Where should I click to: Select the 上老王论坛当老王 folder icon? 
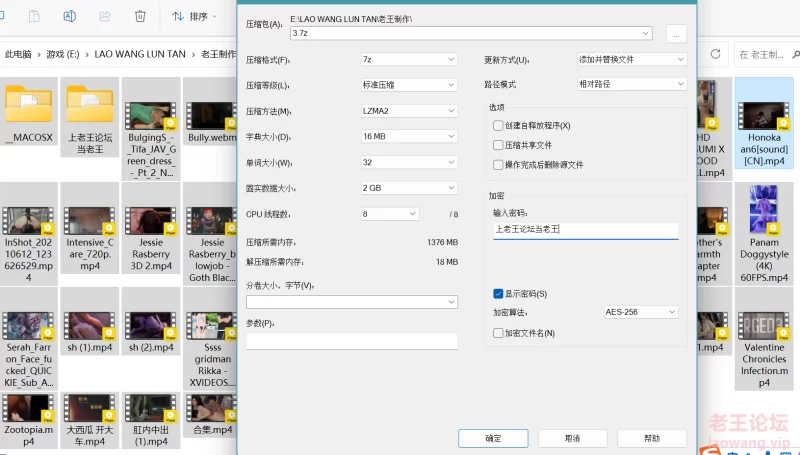(x=90, y=104)
